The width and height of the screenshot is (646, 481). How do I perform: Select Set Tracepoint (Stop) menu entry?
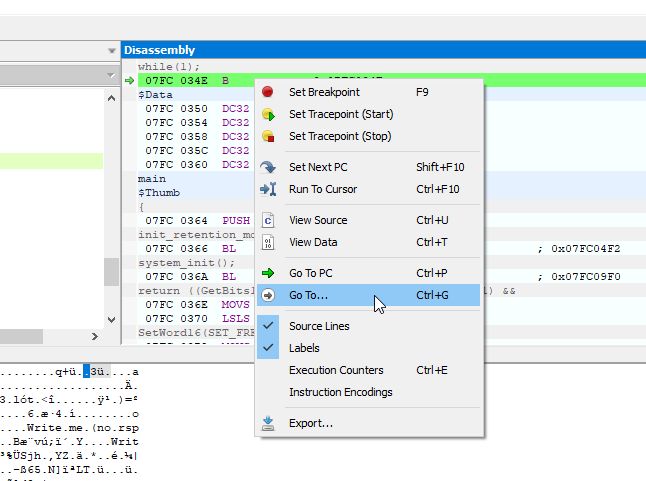369,136
